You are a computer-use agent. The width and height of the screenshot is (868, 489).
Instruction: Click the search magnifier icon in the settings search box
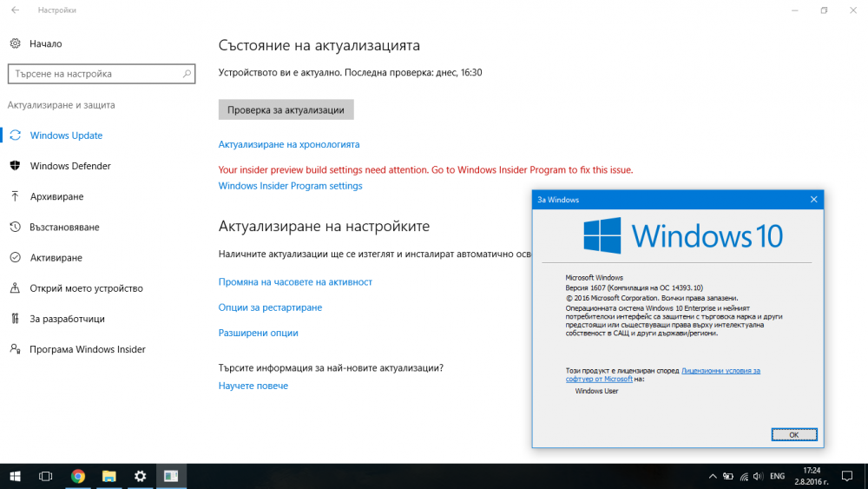(x=187, y=74)
